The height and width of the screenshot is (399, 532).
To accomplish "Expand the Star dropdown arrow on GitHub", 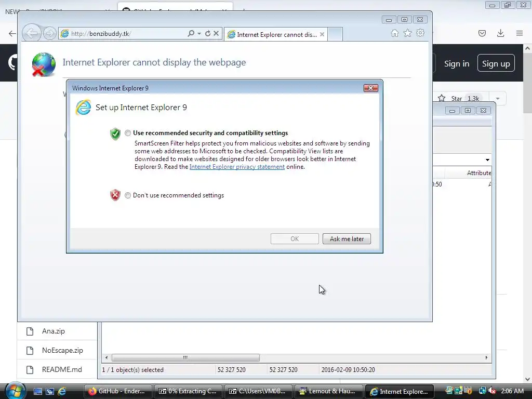I will pyautogui.click(x=498, y=98).
